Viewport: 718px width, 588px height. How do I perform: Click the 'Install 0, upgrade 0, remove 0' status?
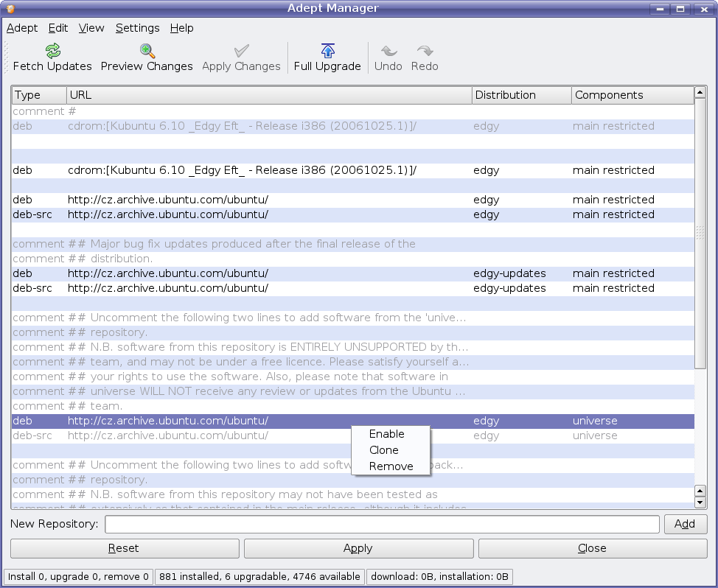(78, 576)
